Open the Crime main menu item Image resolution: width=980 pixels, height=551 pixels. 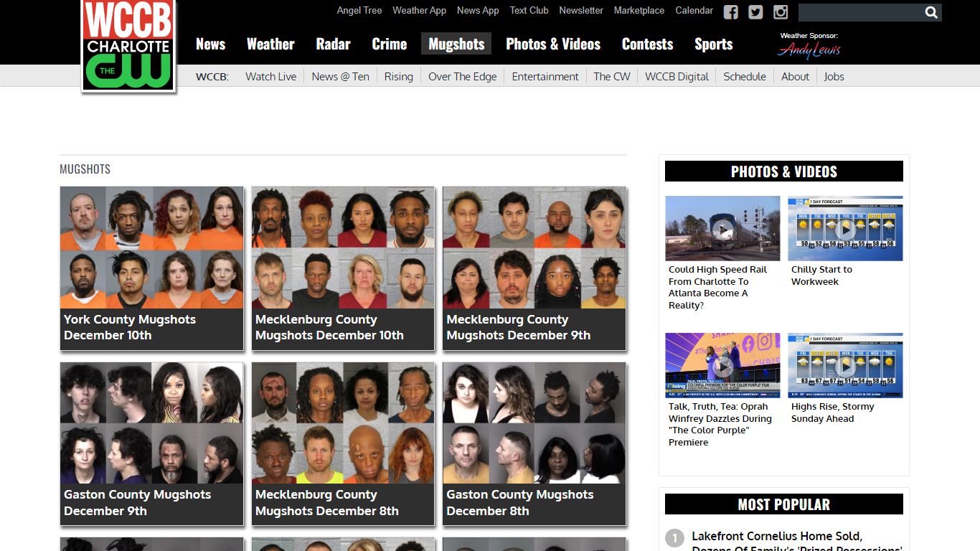click(x=390, y=44)
